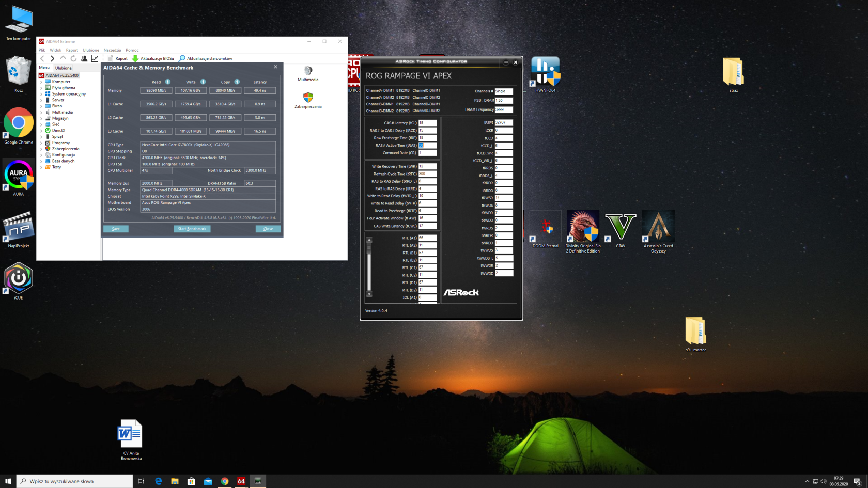Click the RTL list scrollbar down arrow
The image size is (868, 488).
369,294
